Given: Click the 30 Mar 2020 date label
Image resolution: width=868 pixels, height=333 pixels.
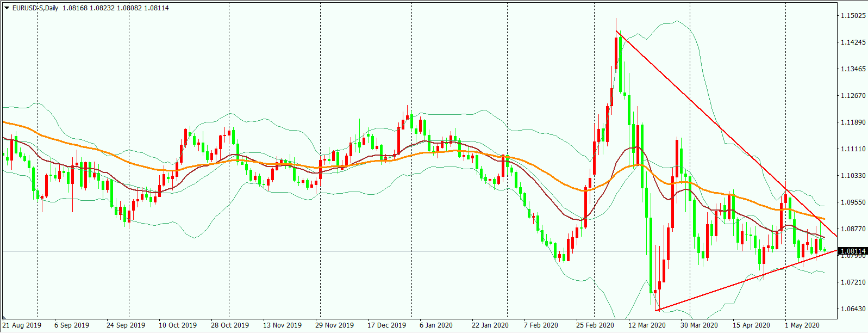Looking at the screenshot, I should point(699,325).
